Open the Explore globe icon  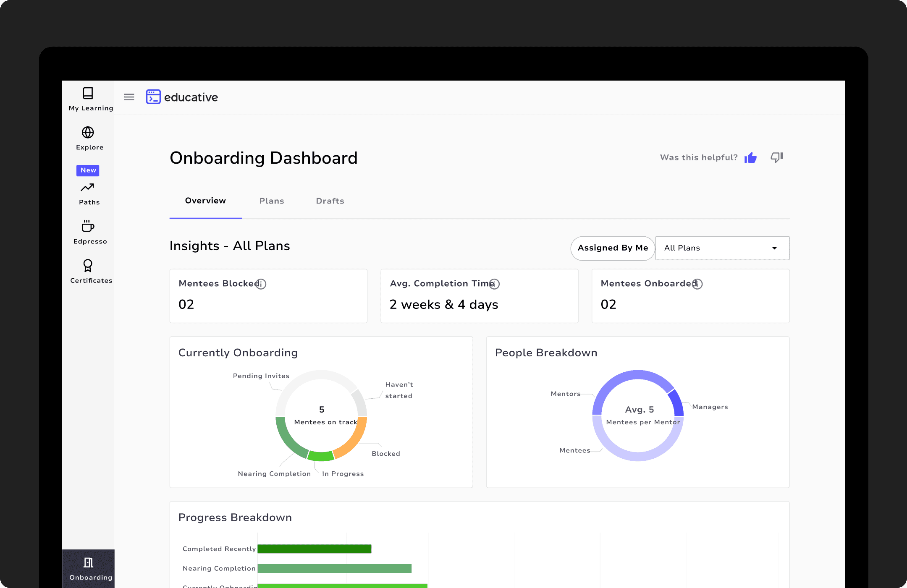pos(88,133)
